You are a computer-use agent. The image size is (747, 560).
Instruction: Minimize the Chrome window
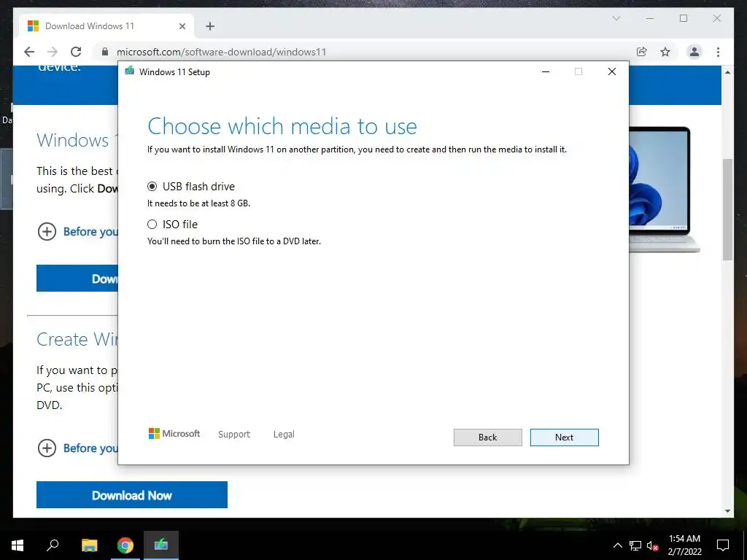650,18
